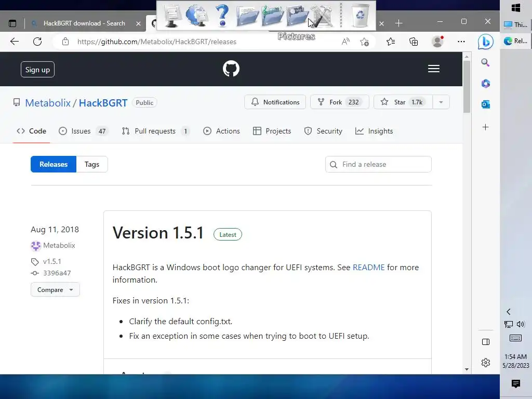Screen dimensions: 532x399
Task: Open the Security tab
Action: click(323, 131)
